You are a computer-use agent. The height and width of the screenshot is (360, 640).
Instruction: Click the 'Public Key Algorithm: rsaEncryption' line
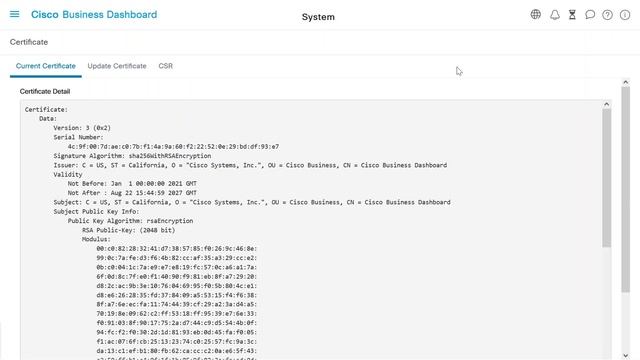click(x=131, y=221)
